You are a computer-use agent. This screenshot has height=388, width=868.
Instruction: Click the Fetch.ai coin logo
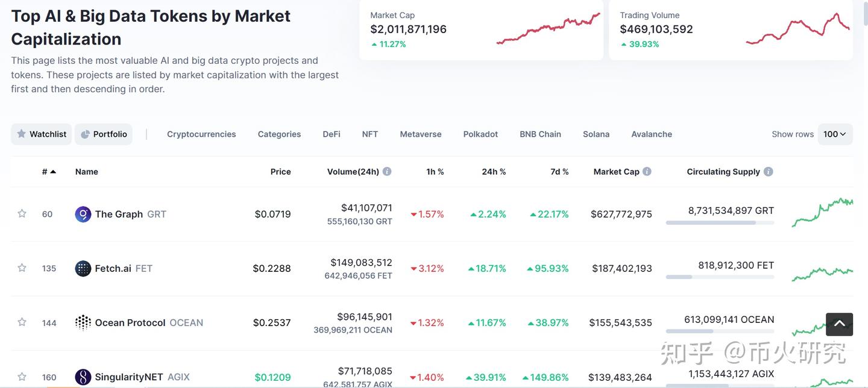tap(83, 269)
